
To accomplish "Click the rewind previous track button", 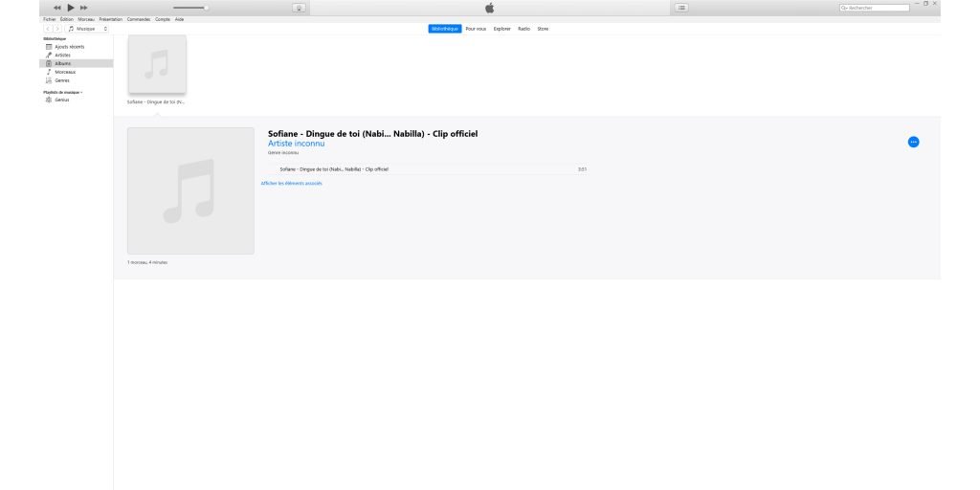I will 57,8.
